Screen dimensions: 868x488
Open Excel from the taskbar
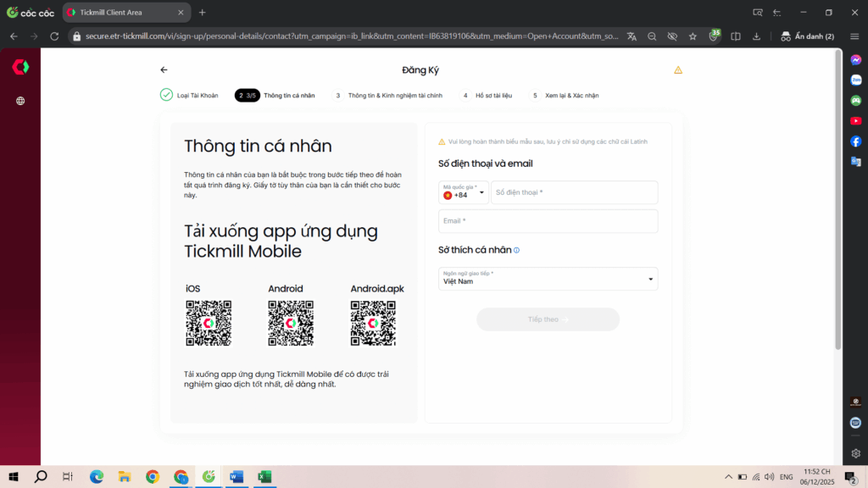coord(264,476)
